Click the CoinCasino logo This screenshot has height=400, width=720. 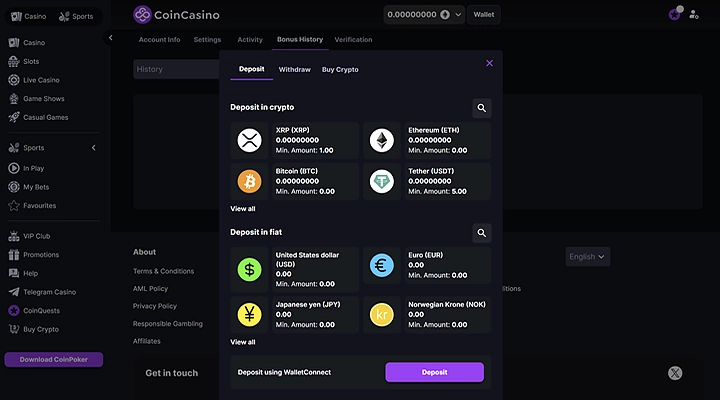click(x=176, y=15)
